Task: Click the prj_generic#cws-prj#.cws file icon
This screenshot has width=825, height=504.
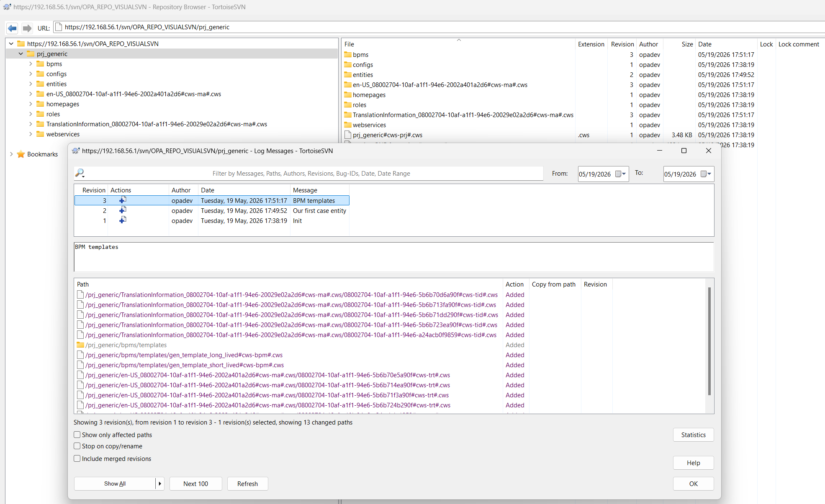Action: point(347,135)
